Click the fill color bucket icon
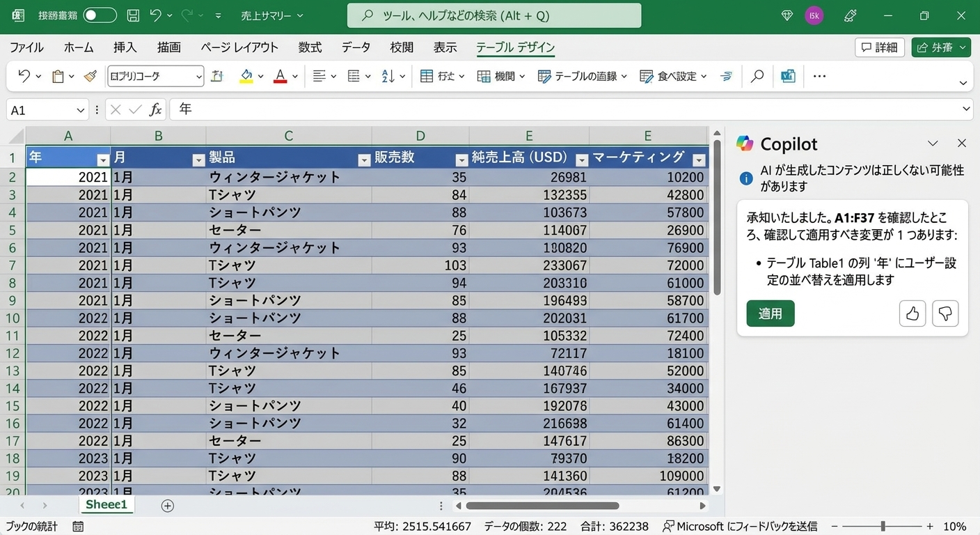980x535 pixels. (x=246, y=76)
